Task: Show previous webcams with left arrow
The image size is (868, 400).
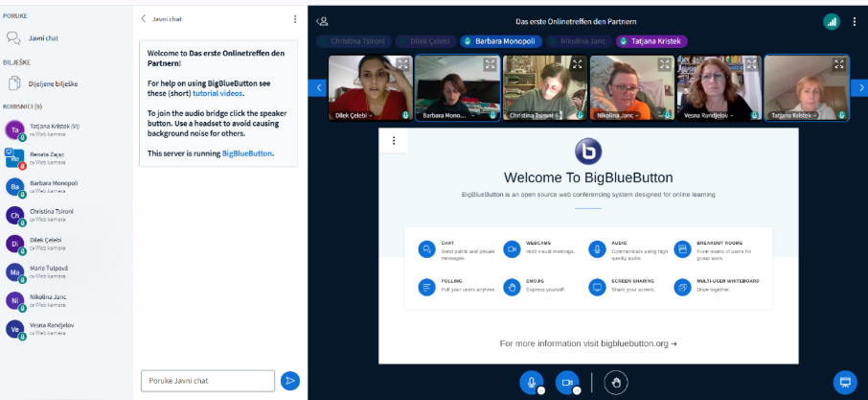Action: [x=316, y=87]
